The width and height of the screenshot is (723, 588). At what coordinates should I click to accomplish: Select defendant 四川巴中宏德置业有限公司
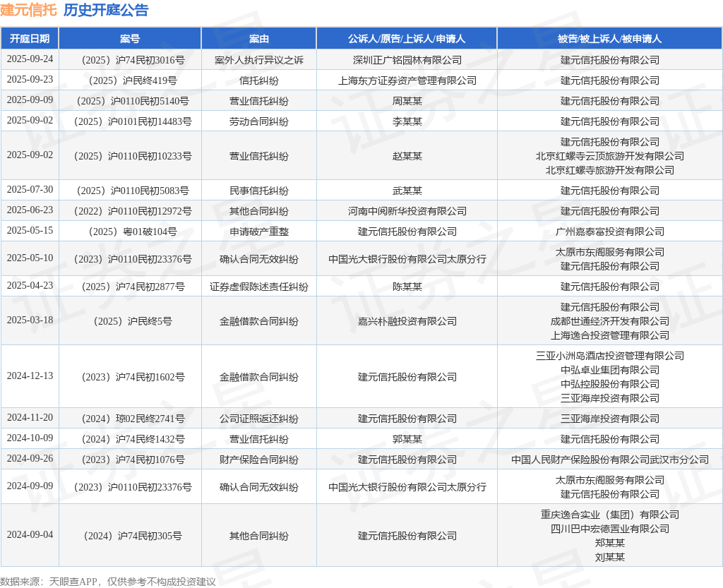click(x=609, y=529)
